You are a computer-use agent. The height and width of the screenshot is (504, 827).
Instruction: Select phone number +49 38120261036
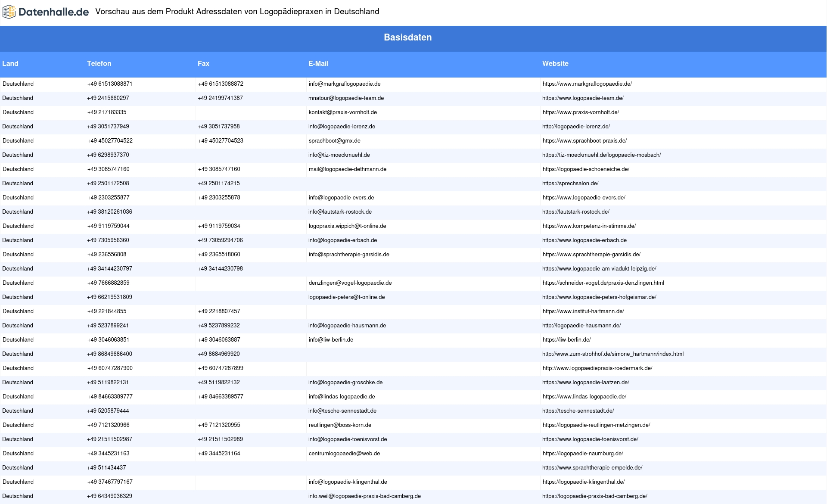pos(109,212)
